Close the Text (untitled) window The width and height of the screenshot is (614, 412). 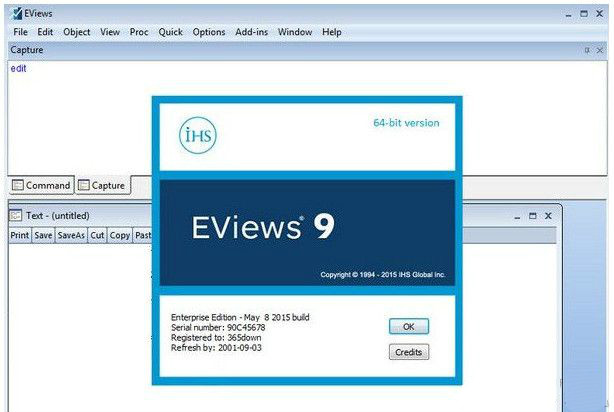pos(548,216)
